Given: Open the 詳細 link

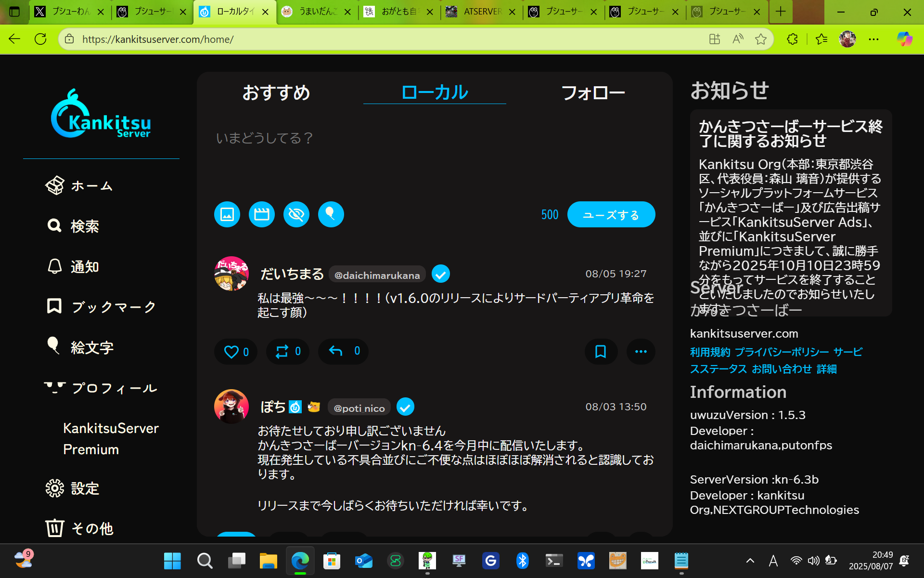Looking at the screenshot, I should pyautogui.click(x=827, y=369).
